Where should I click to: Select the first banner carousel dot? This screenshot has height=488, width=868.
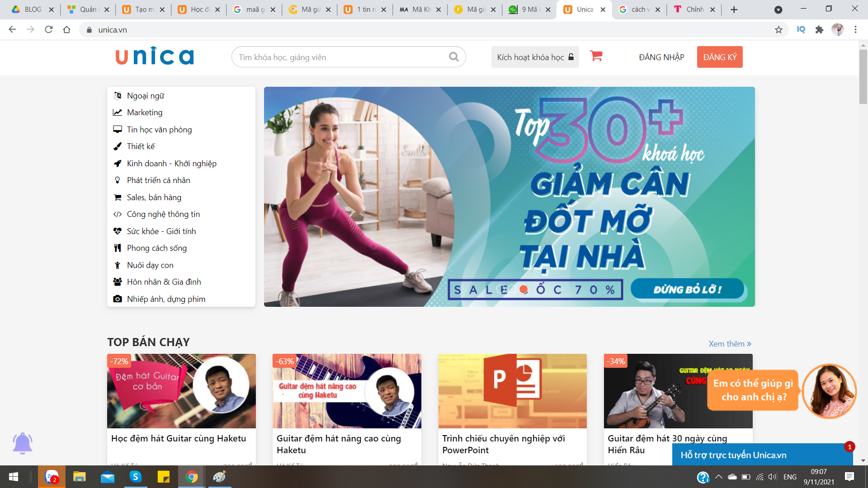(x=501, y=289)
